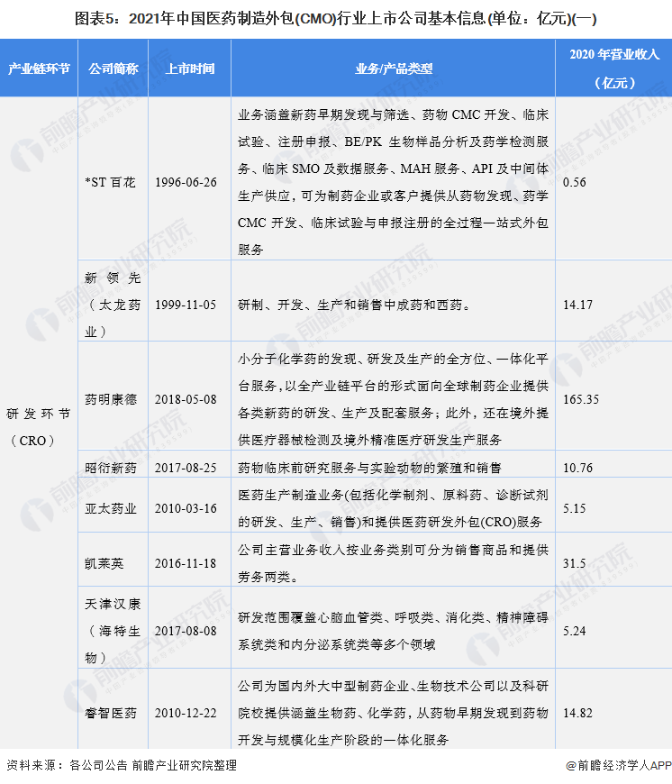
Task: Select the chart title 图表5 heading
Action: coord(335,19)
